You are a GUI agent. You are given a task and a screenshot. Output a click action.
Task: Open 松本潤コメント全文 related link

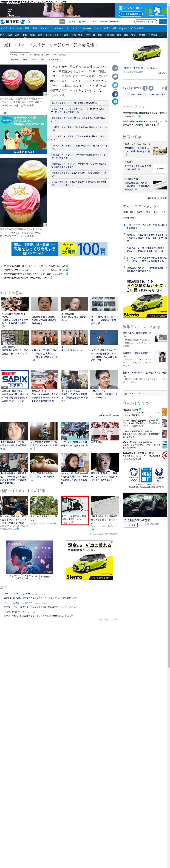(80, 147)
